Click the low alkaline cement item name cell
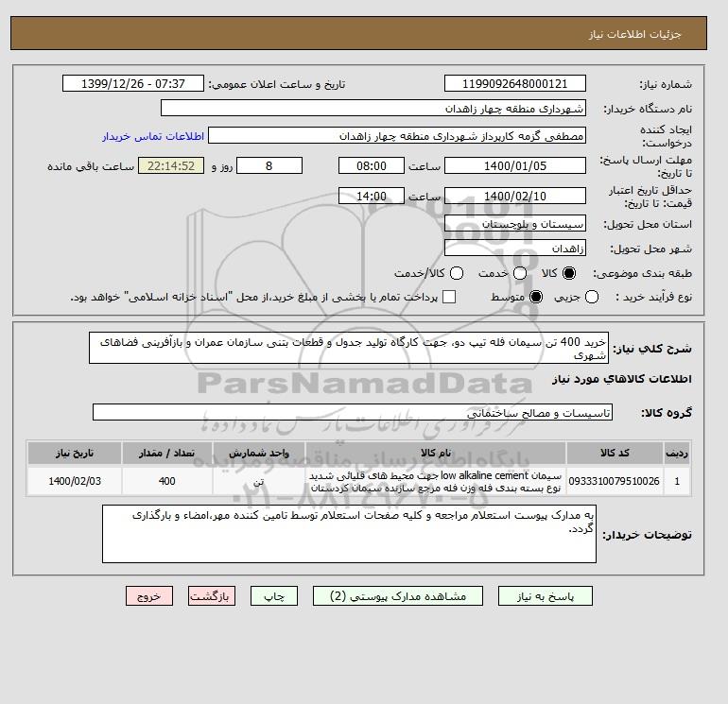The width and height of the screenshot is (728, 704). (x=436, y=481)
